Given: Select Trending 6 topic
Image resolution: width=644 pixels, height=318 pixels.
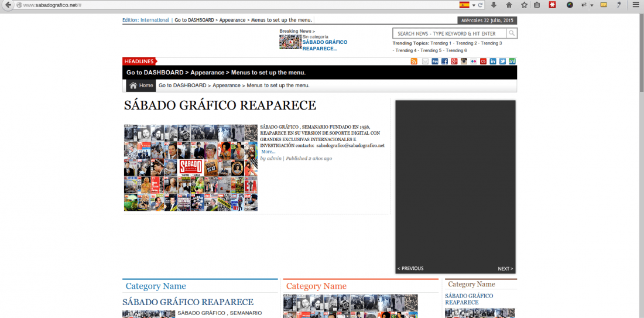Looking at the screenshot, I should pos(456,50).
